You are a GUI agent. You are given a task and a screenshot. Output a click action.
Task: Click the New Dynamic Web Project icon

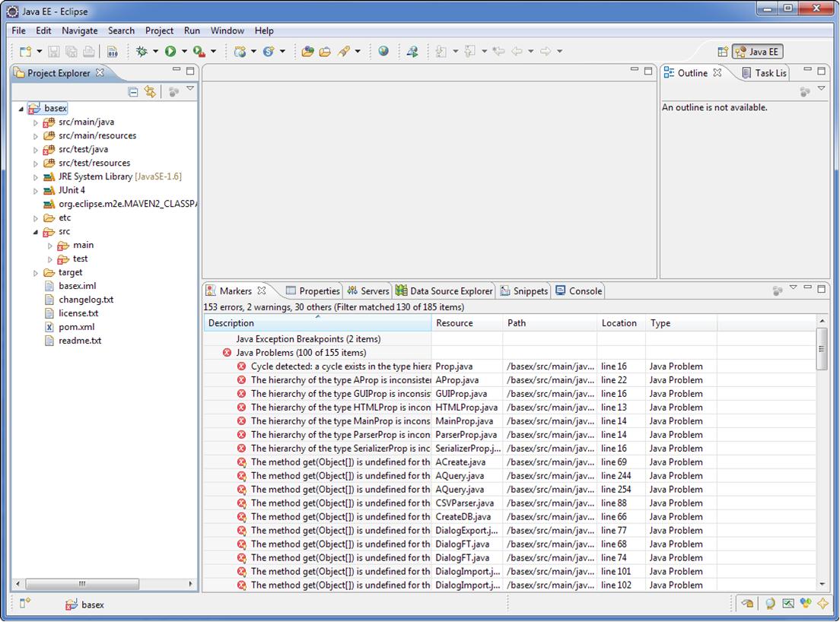point(240,52)
